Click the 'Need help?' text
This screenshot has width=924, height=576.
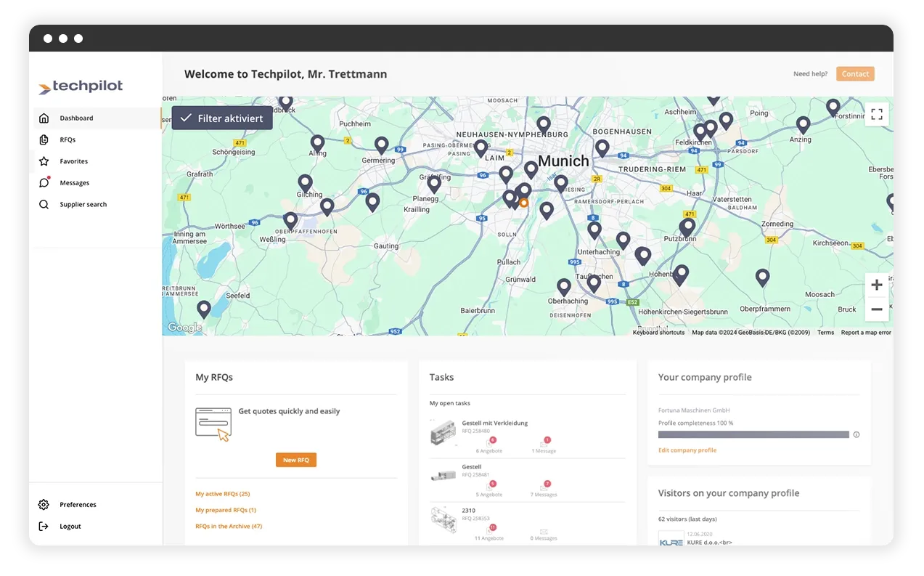(x=810, y=74)
